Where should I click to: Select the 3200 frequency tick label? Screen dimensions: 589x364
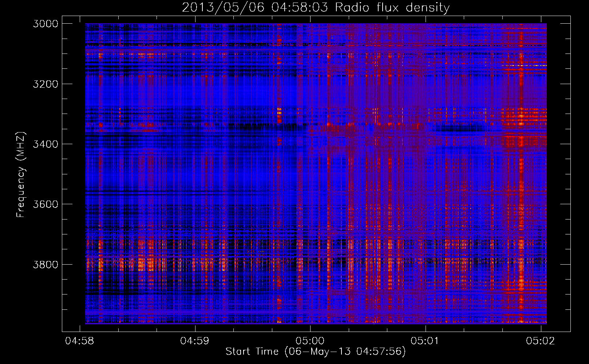point(46,84)
